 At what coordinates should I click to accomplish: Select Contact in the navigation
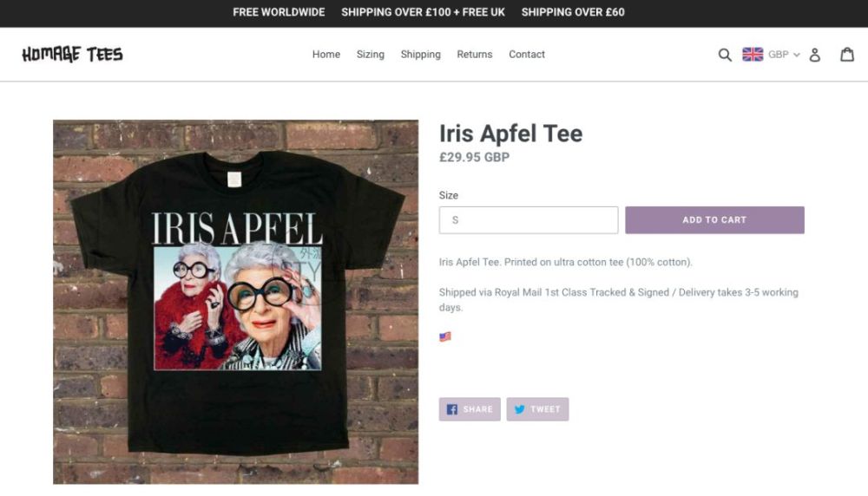click(x=527, y=55)
